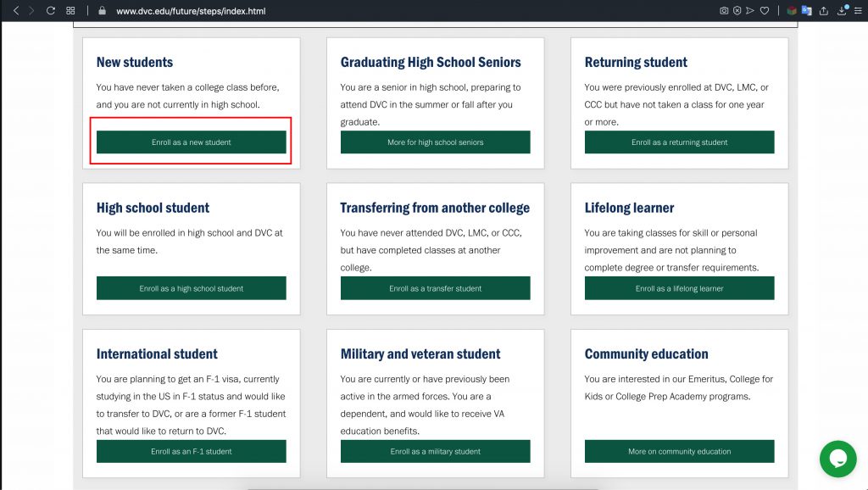This screenshot has width=868, height=490.
Task: Open the downloads icon
Action: coord(842,10)
